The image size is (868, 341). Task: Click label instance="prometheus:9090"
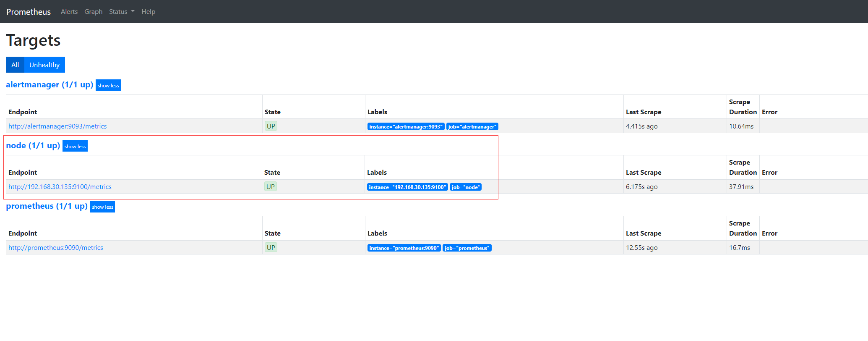coord(404,248)
